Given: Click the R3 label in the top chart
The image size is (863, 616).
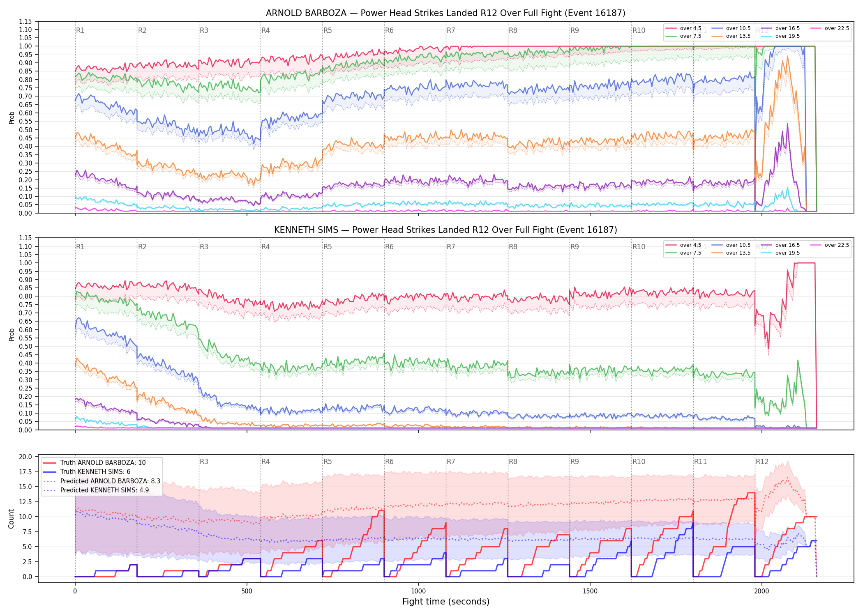Looking at the screenshot, I should [x=204, y=30].
